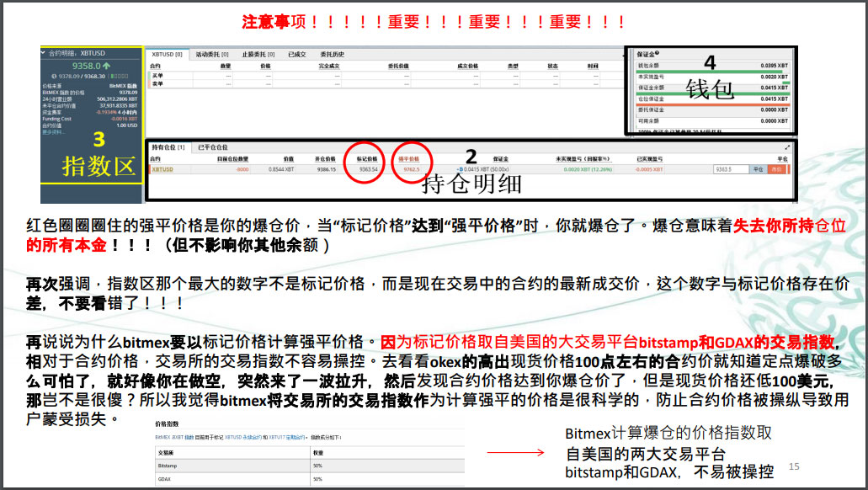The height and width of the screenshot is (490, 868).
Task: Click the -8000 position size cell
Action: 242,169
